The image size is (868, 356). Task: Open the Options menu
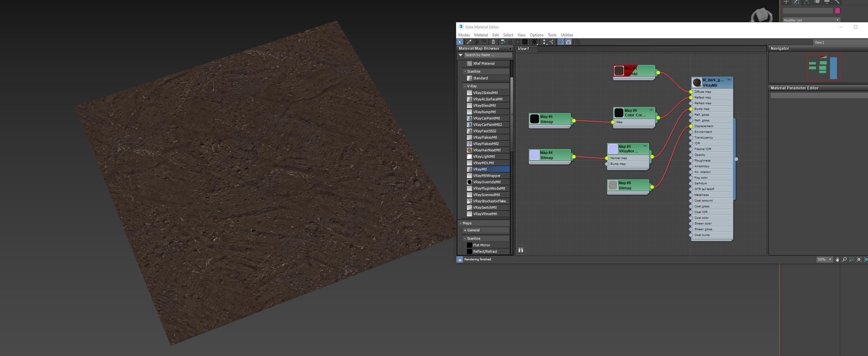536,35
